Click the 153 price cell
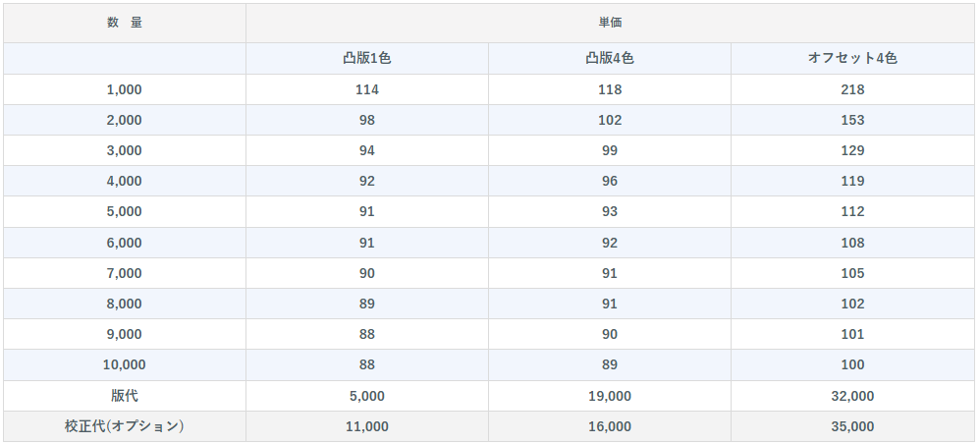Screen dimensions: 980x444 (x=852, y=120)
